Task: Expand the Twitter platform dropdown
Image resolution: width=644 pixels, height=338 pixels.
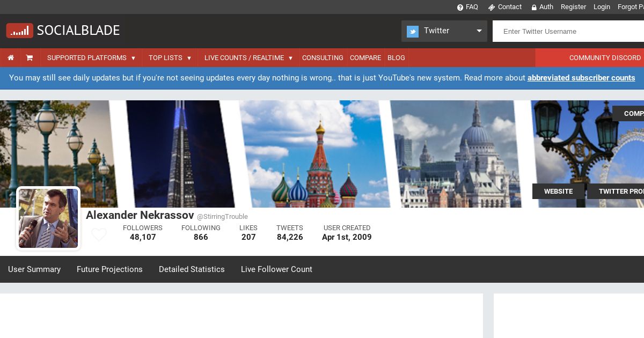Action: tap(444, 31)
